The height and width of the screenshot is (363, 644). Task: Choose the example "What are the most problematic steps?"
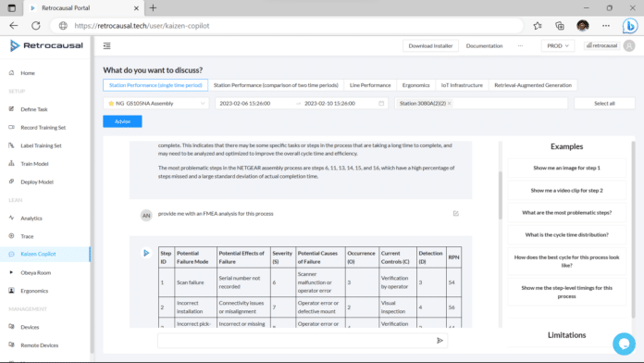point(566,213)
